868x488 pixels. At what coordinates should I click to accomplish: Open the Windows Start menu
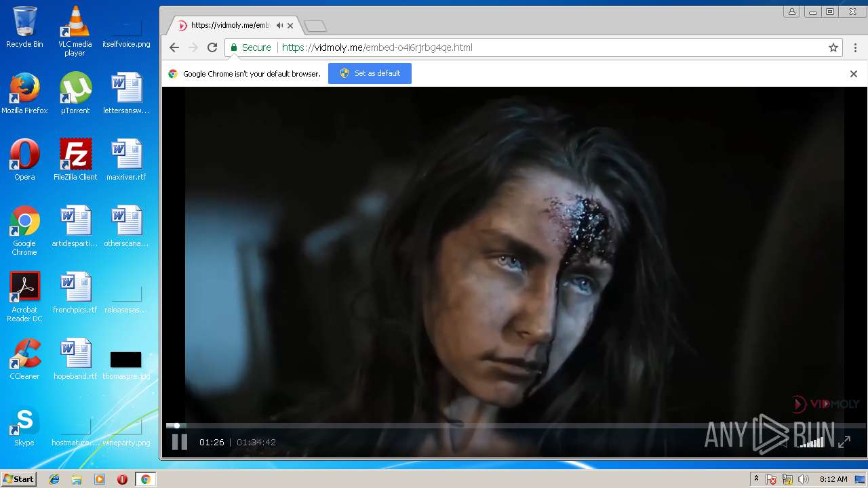tap(18, 479)
